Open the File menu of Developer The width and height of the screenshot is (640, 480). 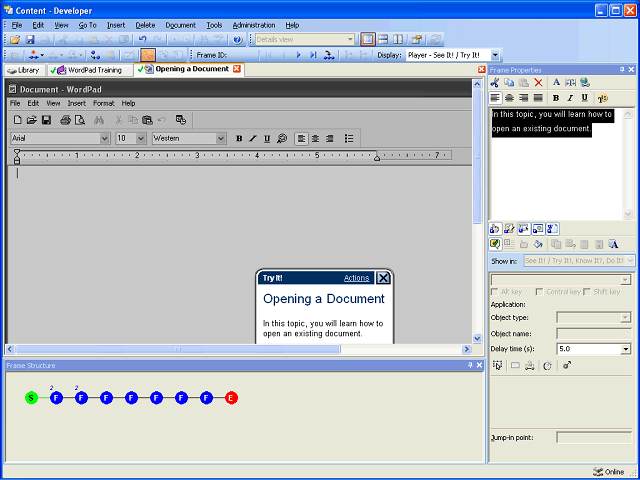point(17,25)
